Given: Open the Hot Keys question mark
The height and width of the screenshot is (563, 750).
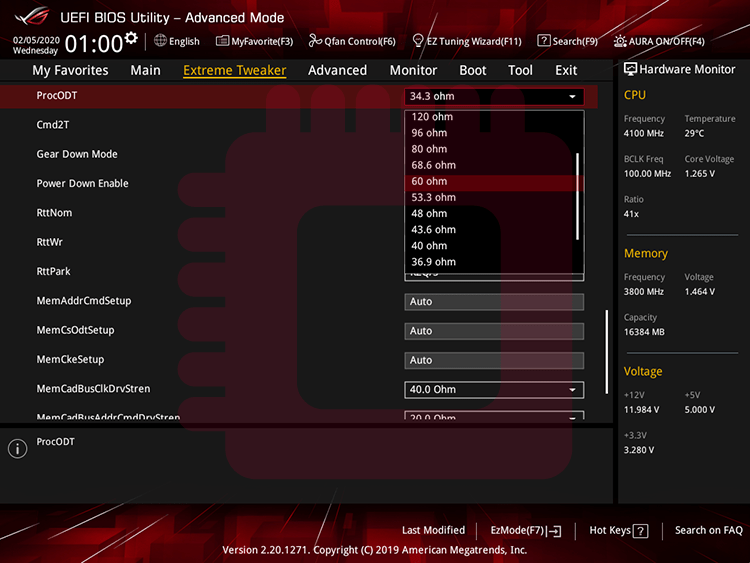Looking at the screenshot, I should click(x=641, y=531).
